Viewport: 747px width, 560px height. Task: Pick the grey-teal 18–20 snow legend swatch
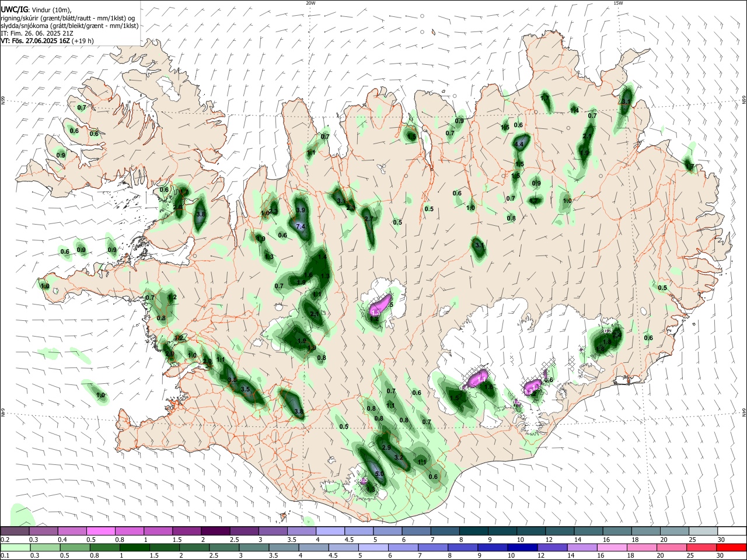(x=646, y=531)
